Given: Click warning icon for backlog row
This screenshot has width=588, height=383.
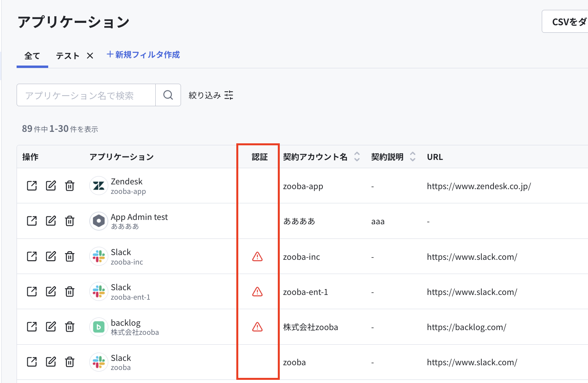Looking at the screenshot, I should click(x=257, y=327).
